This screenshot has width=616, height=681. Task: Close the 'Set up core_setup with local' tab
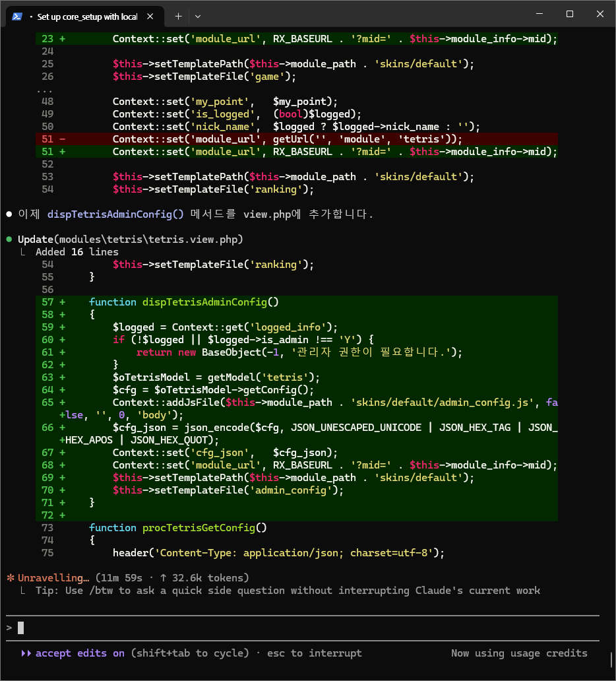150,16
